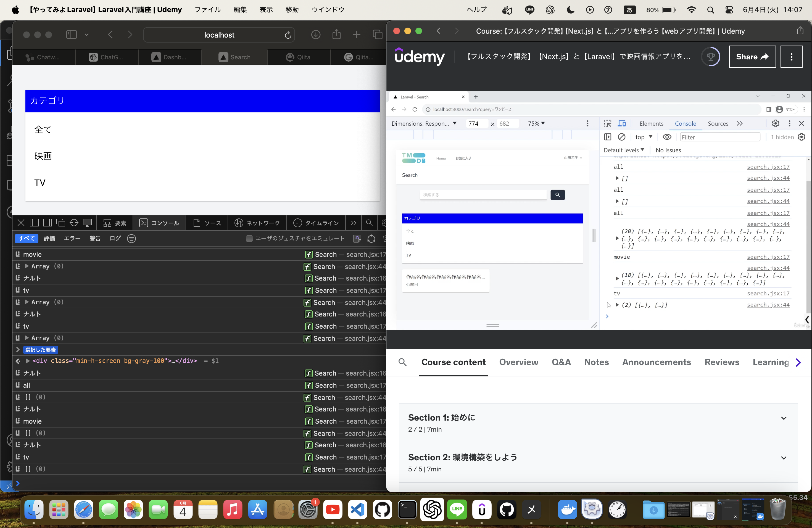Click the Safari downloads icon
This screenshot has width=812, height=528.
[316, 35]
